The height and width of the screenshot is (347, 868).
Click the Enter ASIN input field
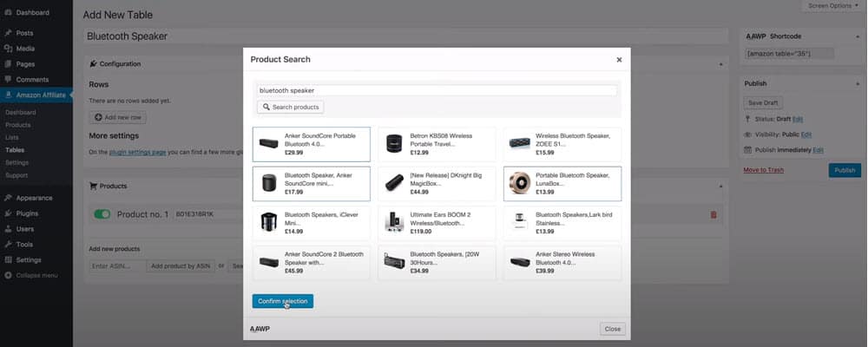click(x=118, y=266)
